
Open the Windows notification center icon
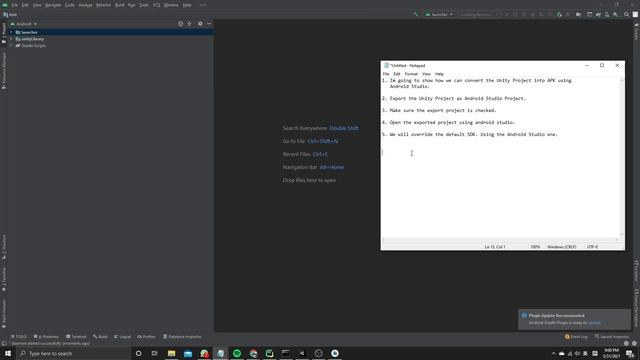(630, 353)
